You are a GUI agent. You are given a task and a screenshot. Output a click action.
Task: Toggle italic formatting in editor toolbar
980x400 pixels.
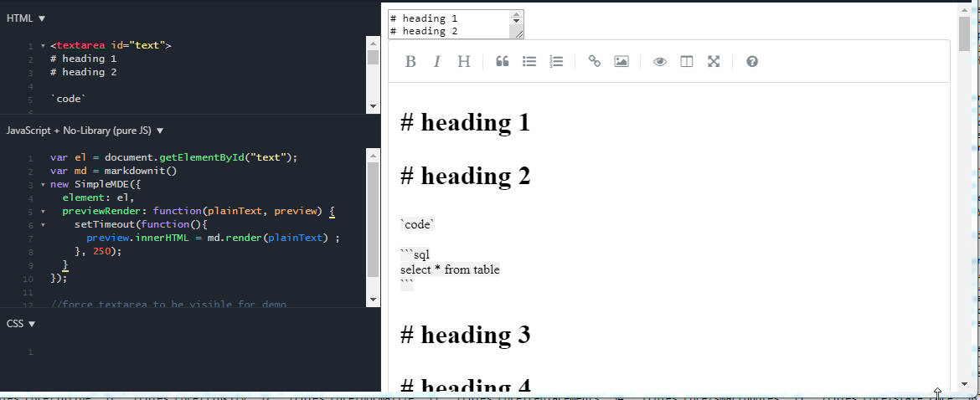[x=437, y=61]
